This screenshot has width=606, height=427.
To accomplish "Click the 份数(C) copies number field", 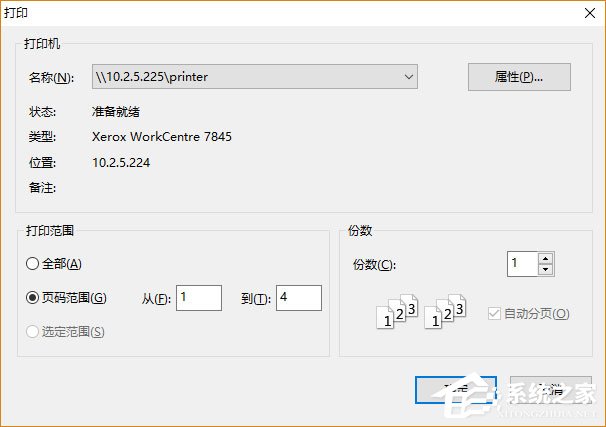I will (x=523, y=264).
